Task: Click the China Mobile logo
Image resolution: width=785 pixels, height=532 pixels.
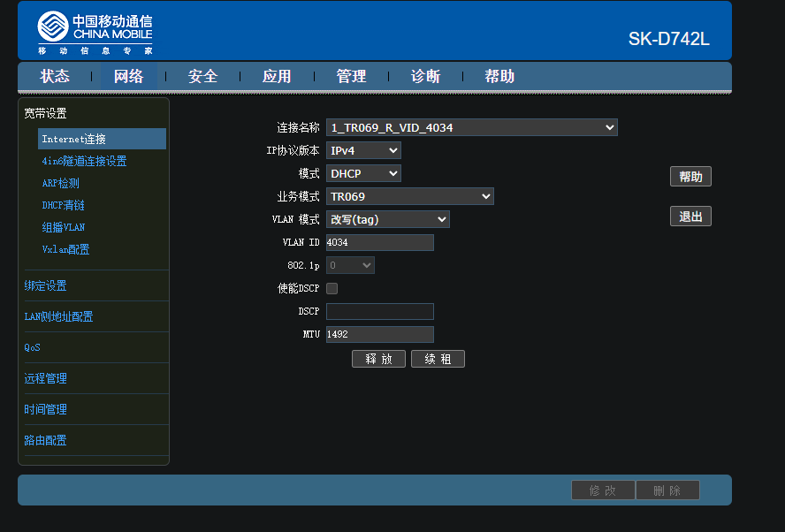Action: pos(95,33)
